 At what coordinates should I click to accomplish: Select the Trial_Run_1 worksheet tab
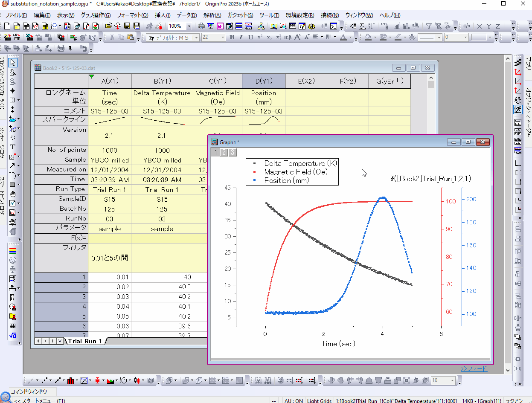[x=84, y=341]
